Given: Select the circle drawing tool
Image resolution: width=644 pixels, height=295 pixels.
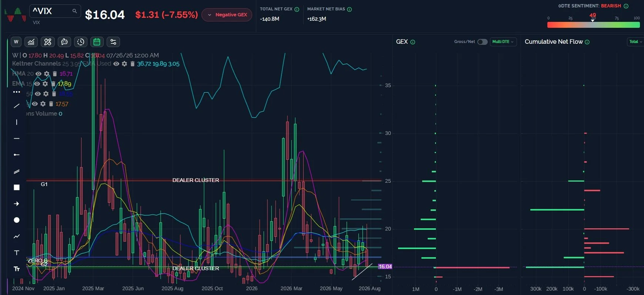Looking at the screenshot, I should tap(17, 220).
